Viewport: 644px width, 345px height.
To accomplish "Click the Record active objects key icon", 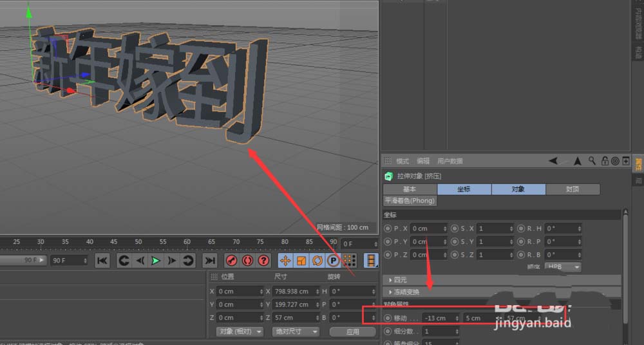I will point(231,261).
